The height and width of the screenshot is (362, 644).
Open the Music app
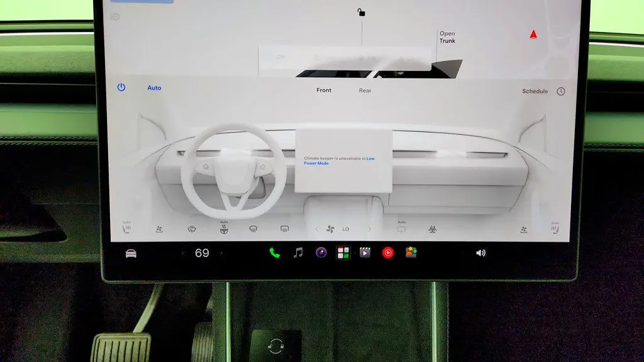click(298, 253)
